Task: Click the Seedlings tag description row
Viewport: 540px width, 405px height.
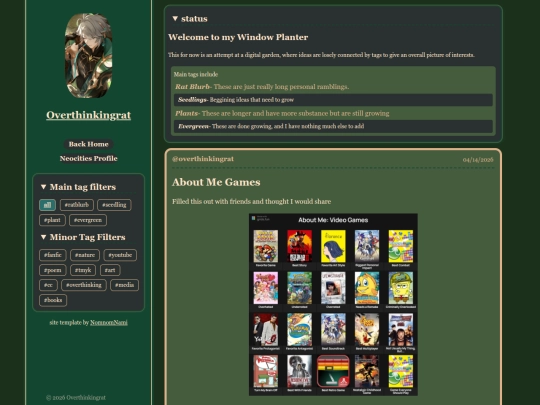Action: pyautogui.click(x=333, y=100)
